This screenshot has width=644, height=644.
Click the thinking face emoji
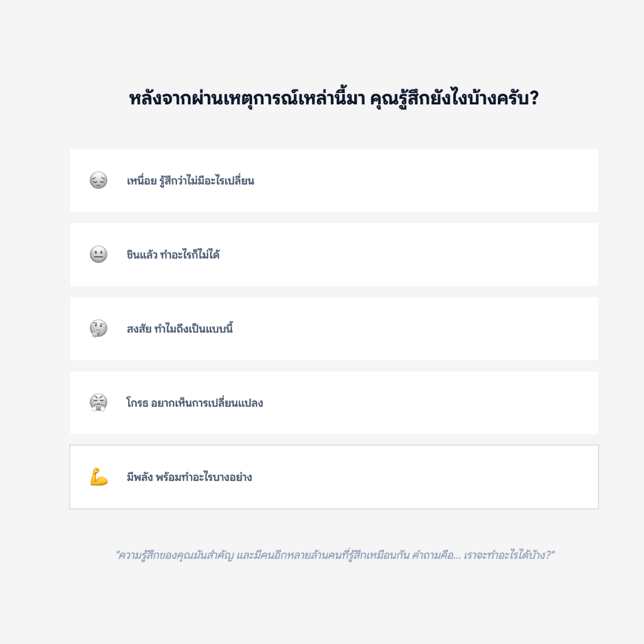(98, 329)
